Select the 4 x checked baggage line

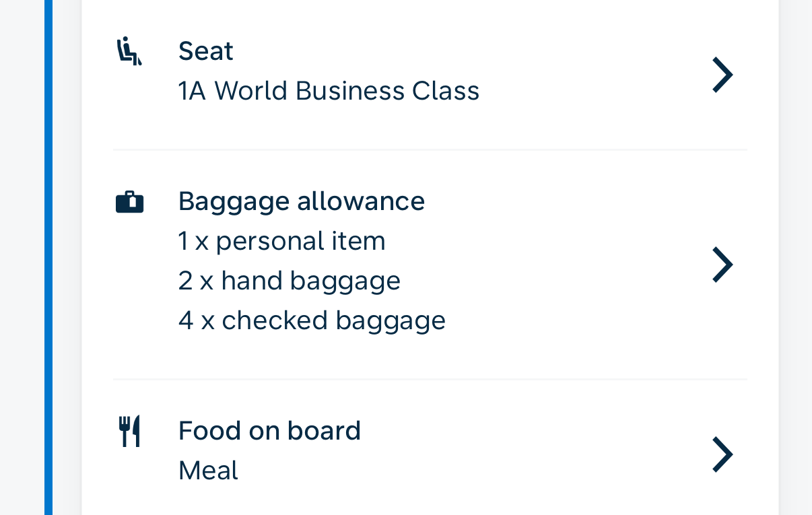(x=312, y=320)
